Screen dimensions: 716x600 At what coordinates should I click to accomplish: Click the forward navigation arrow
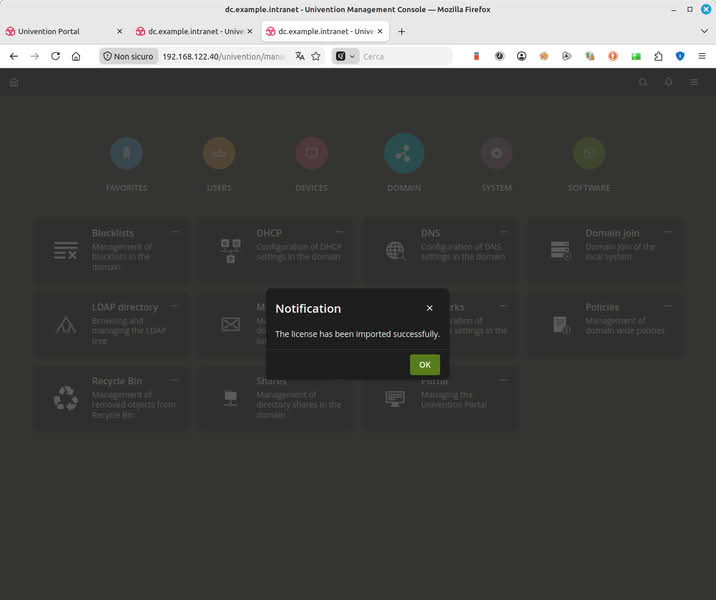coord(35,56)
